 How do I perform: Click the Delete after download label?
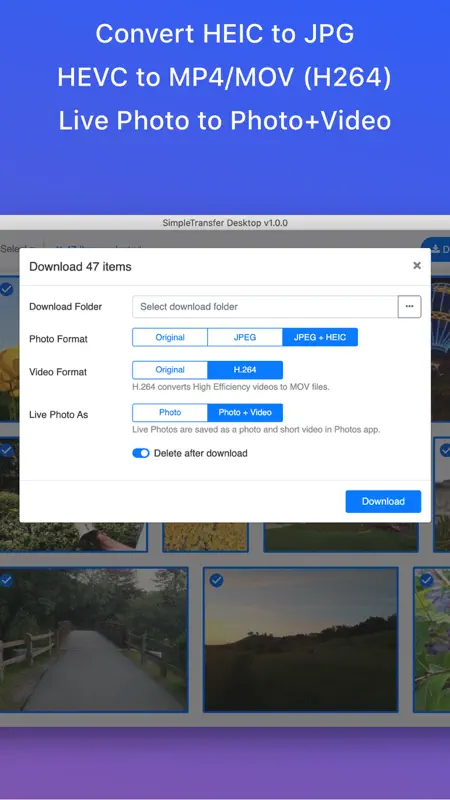201,453
